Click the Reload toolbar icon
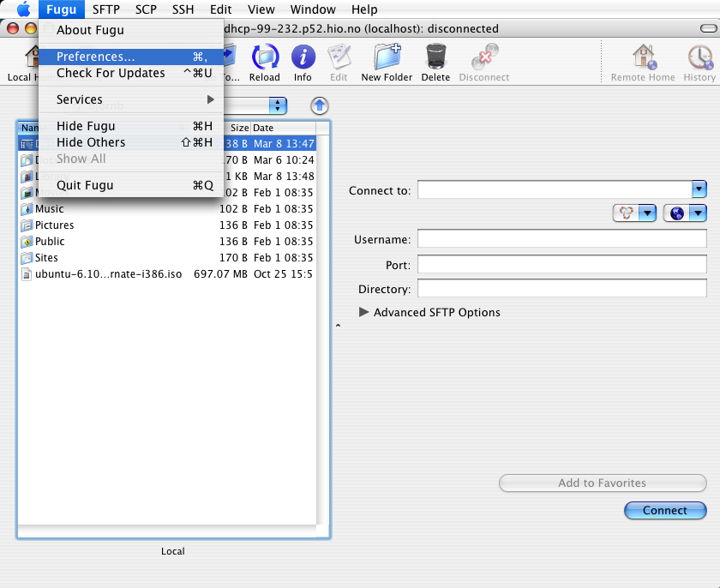Screen dimensions: 720x588 click(265, 57)
